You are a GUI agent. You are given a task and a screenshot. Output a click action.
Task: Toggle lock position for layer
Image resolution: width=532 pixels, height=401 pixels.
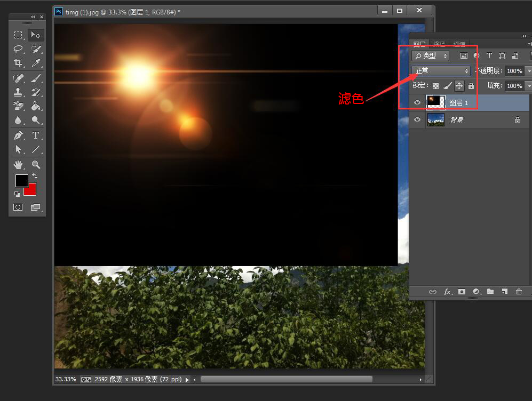click(x=459, y=86)
